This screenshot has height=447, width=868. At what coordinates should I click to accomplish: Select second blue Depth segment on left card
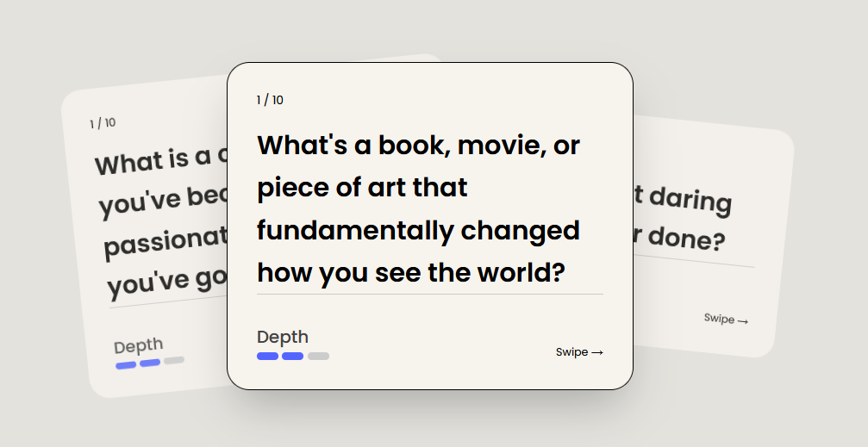[150, 363]
